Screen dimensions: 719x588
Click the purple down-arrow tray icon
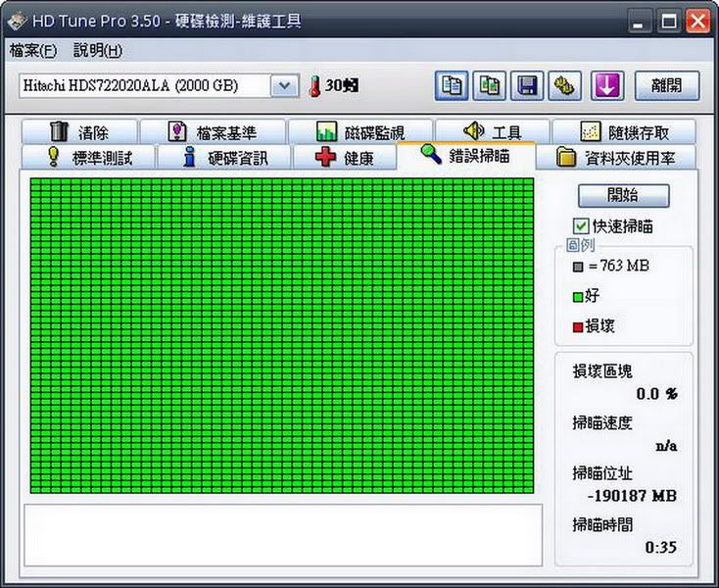[606, 85]
